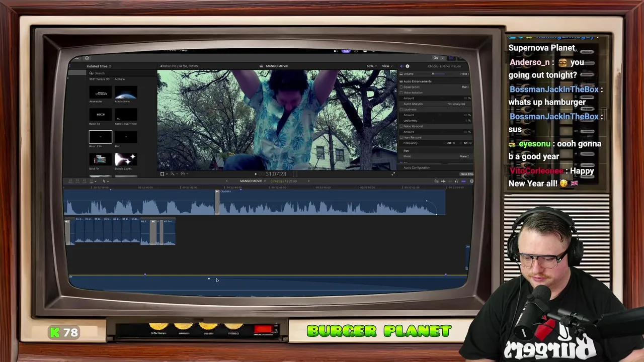This screenshot has height=362, width=644.
Task: Select the Assembler title thumbnail
Action: pyautogui.click(x=100, y=93)
